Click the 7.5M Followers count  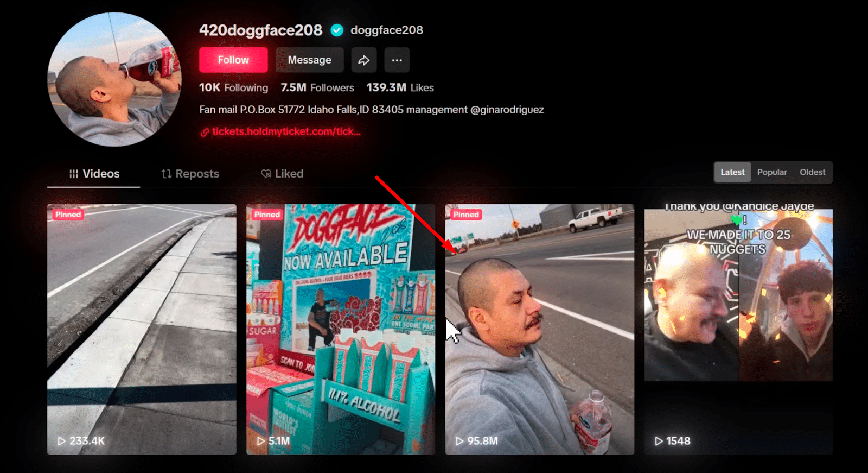tap(317, 87)
